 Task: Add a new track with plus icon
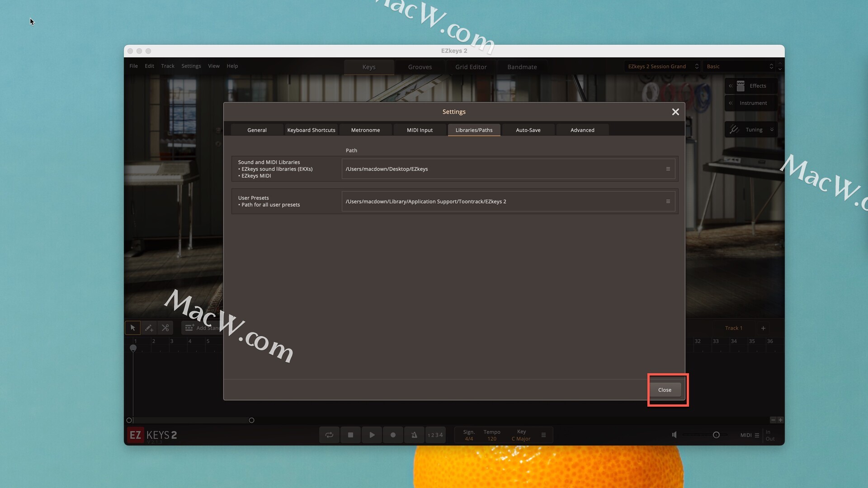coord(763,328)
